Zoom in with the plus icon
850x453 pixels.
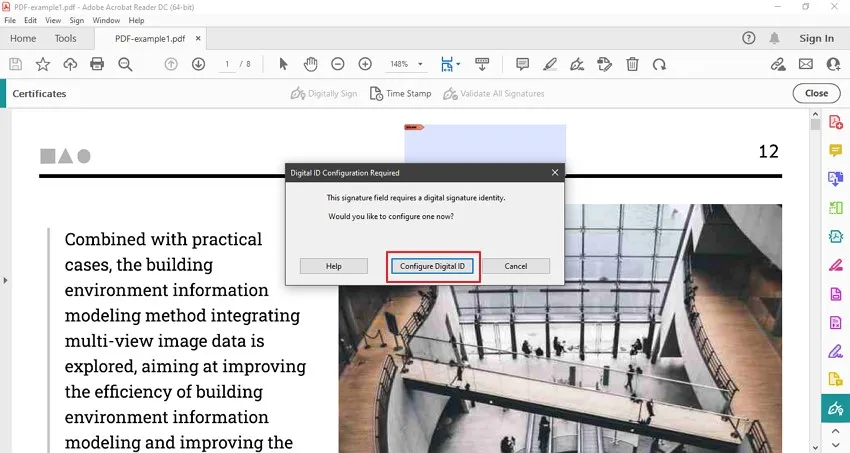[365, 64]
